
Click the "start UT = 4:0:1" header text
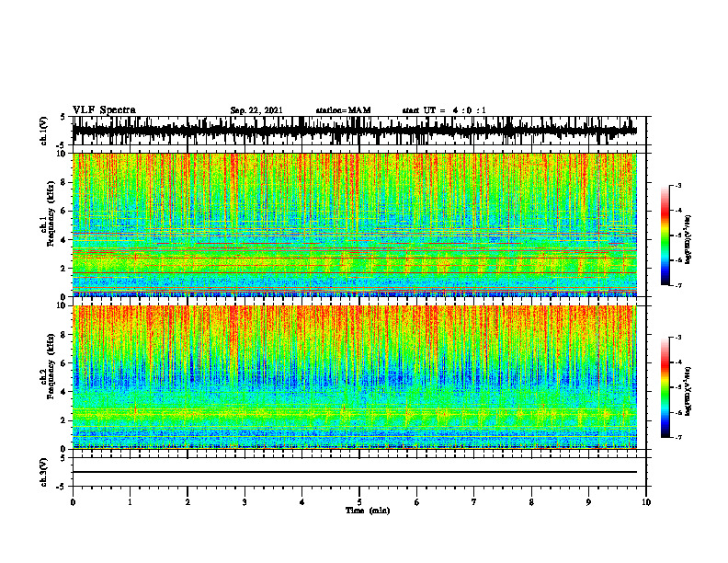tap(444, 110)
